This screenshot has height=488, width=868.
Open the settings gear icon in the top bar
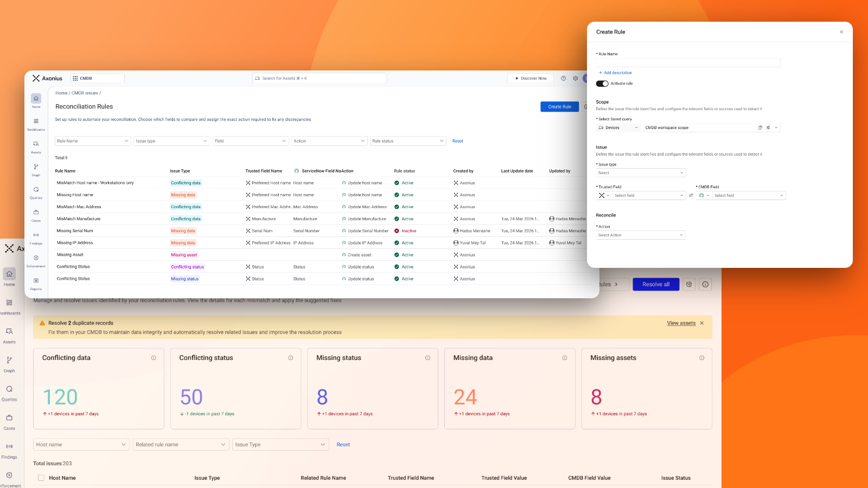click(x=576, y=78)
